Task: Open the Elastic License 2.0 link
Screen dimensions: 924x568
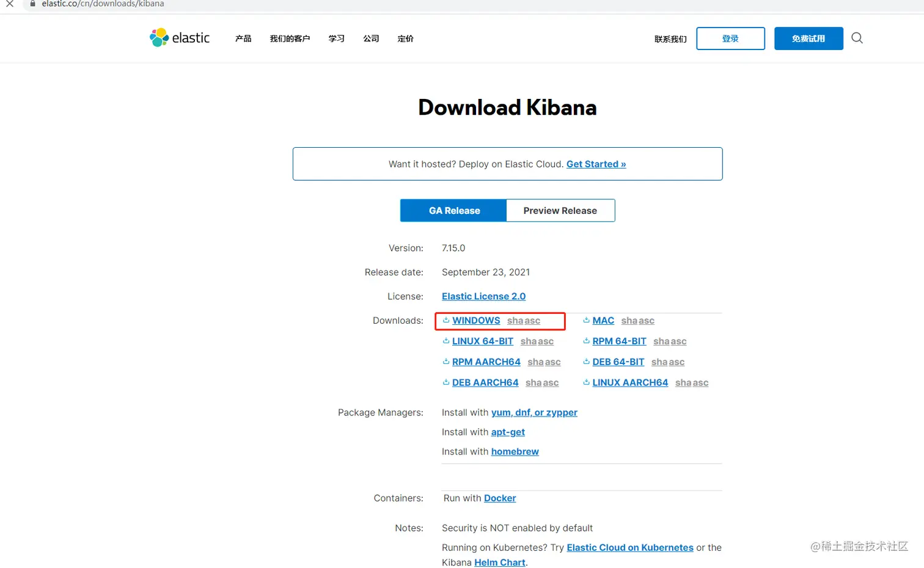Action: click(483, 296)
